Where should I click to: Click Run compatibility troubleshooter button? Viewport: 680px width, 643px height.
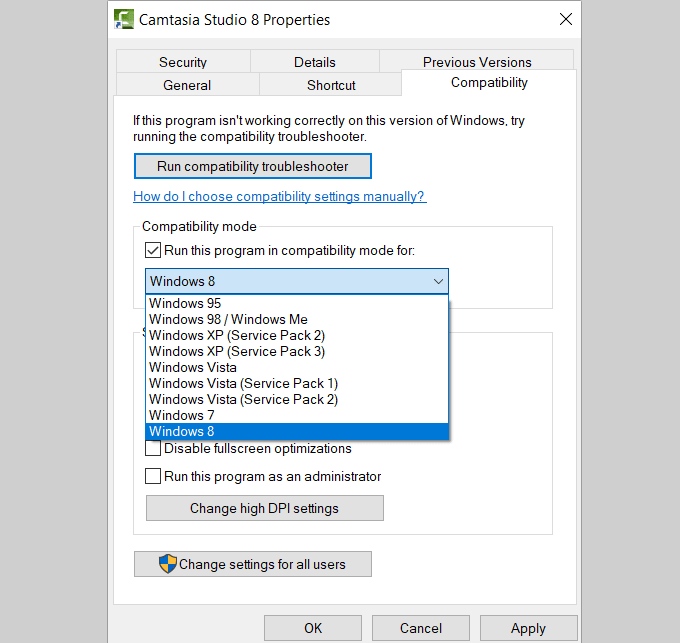(x=253, y=166)
